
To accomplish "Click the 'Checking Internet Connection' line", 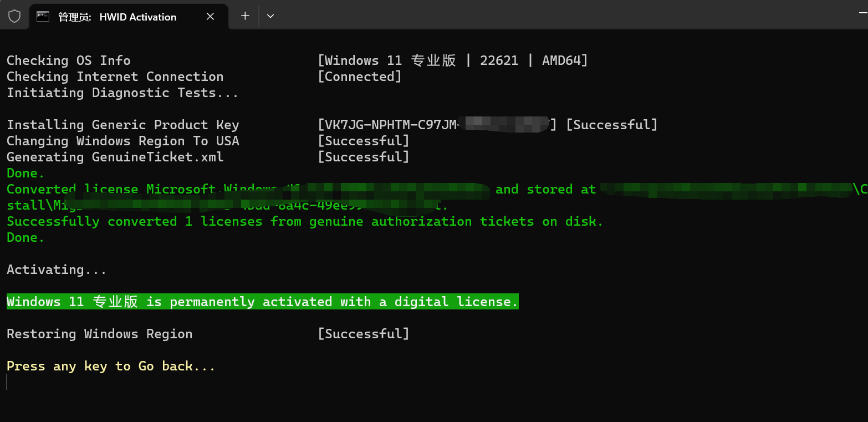I will tap(115, 77).
